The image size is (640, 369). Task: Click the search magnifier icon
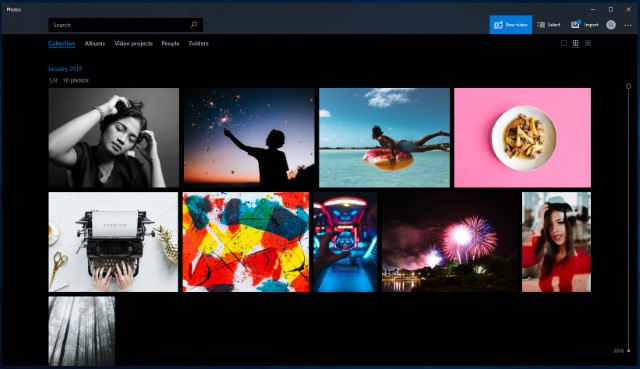coord(194,25)
